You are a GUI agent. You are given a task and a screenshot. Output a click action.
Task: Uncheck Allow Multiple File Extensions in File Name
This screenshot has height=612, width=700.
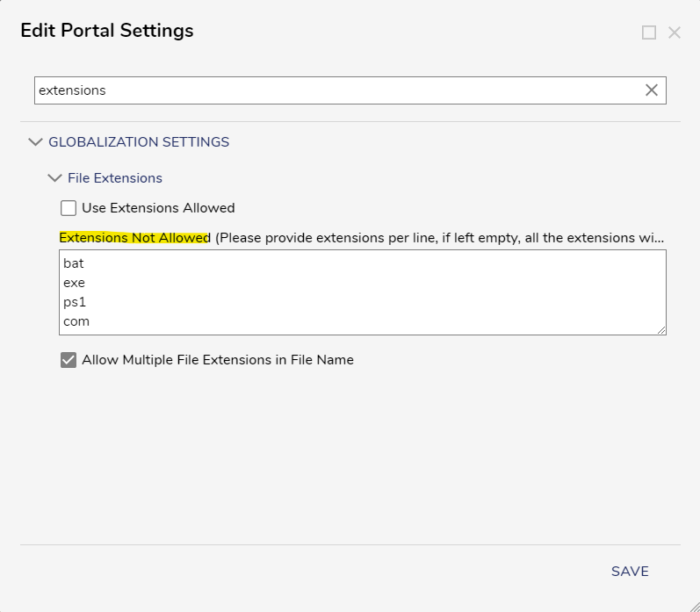click(69, 360)
